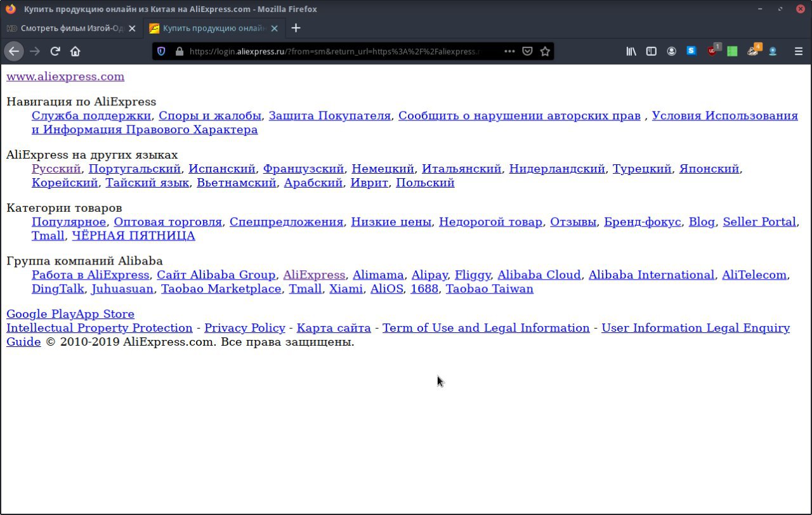Click the blue person extension icon
The image size is (812, 515).
pos(773,51)
